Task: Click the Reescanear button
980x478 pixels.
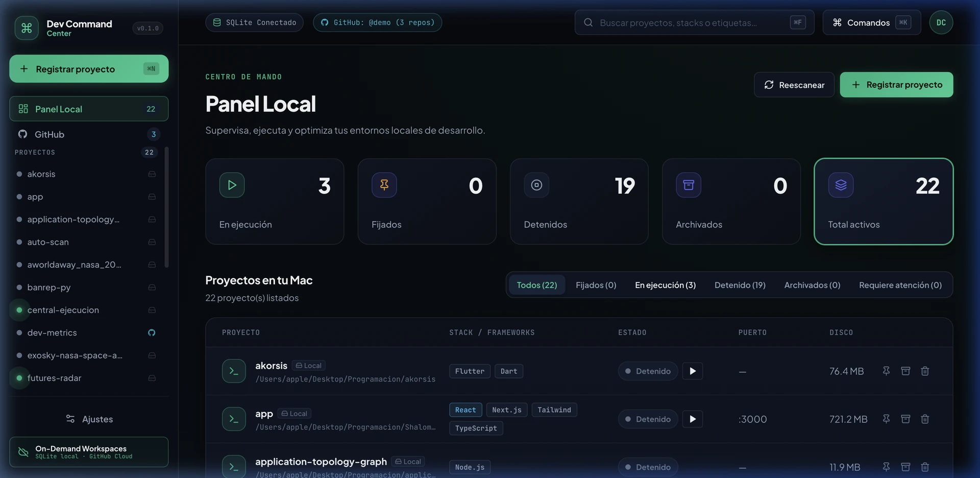Action: point(794,85)
